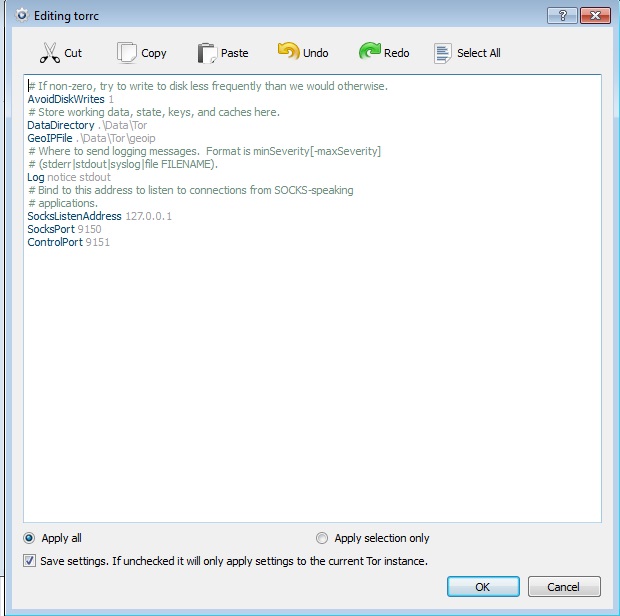Image resolution: width=620 pixels, height=616 pixels.
Task: Click the '# applications.' comment line
Action: (63, 203)
